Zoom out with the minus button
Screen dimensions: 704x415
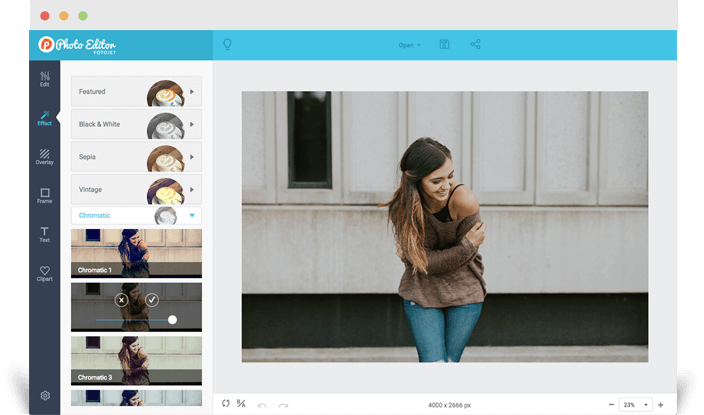point(611,405)
